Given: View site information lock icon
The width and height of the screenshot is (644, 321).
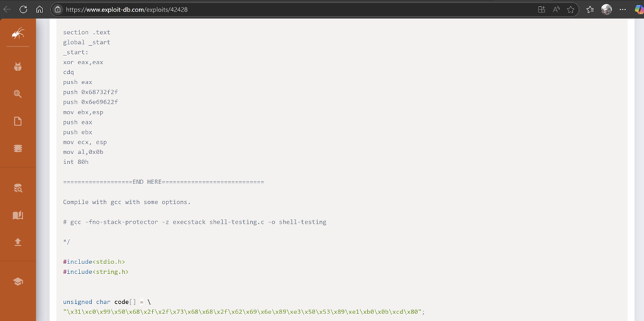Looking at the screenshot, I should (58, 10).
